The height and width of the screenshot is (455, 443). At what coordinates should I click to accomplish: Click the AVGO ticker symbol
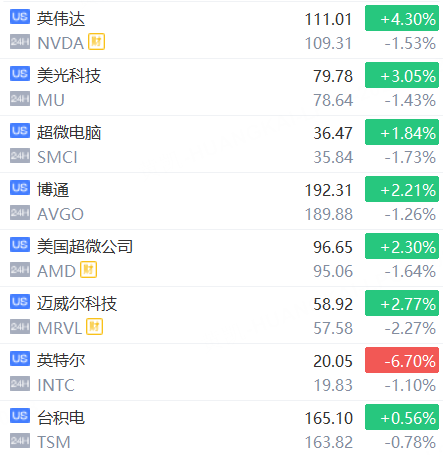pyautogui.click(x=60, y=214)
